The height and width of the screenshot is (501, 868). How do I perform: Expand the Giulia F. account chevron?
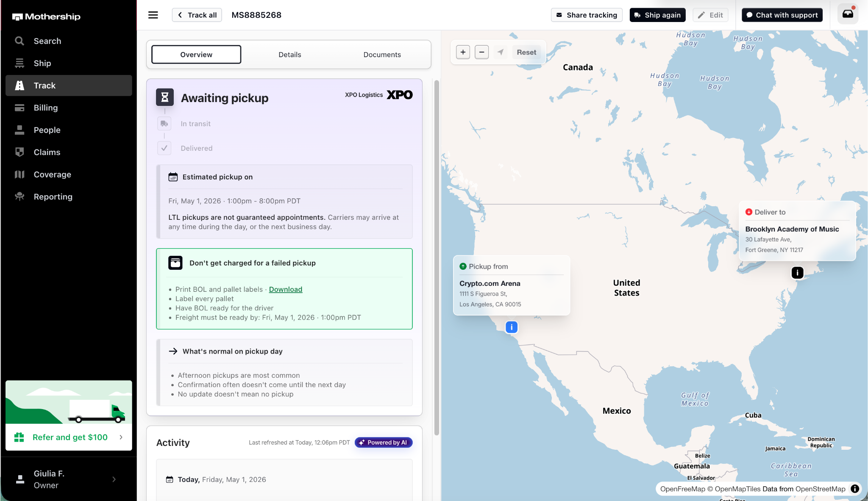(114, 479)
